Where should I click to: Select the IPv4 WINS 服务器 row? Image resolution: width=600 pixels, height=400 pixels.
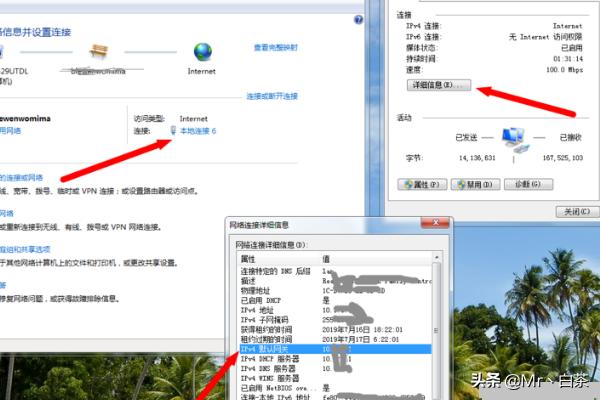(x=335, y=379)
